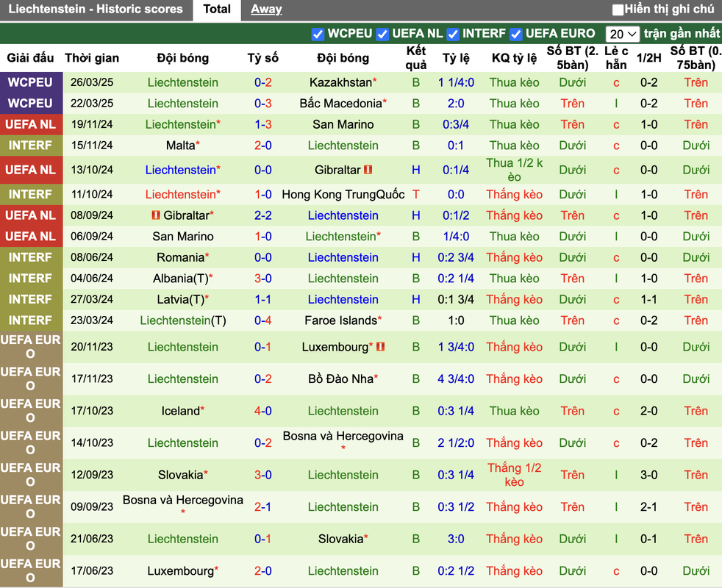Click the 1-3 score in 19/11/24 row

[263, 124]
